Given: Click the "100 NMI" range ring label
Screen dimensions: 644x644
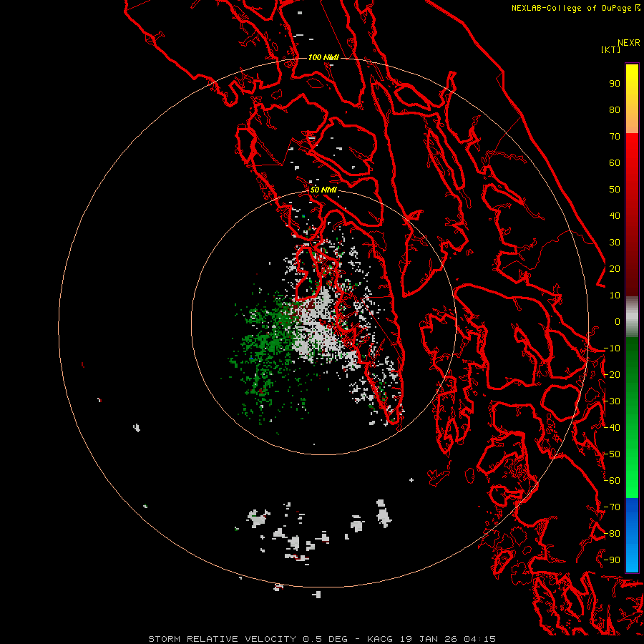Looking at the screenshot, I should 323,57.
